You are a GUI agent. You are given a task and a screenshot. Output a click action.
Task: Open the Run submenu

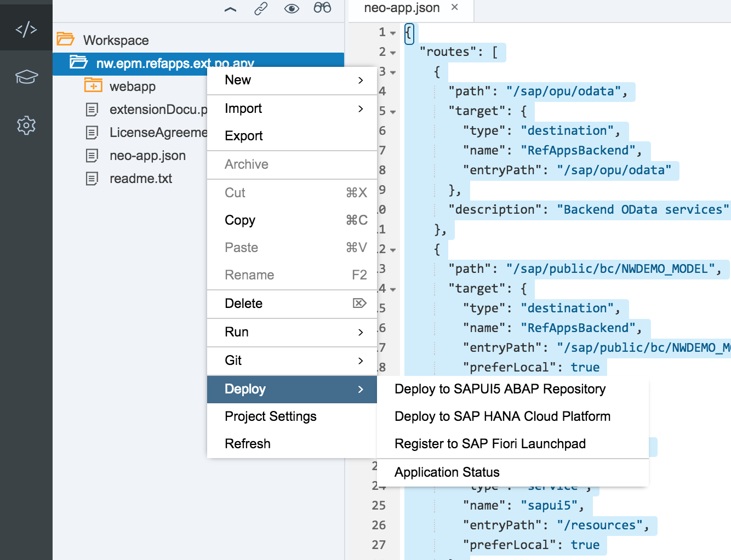(x=292, y=332)
